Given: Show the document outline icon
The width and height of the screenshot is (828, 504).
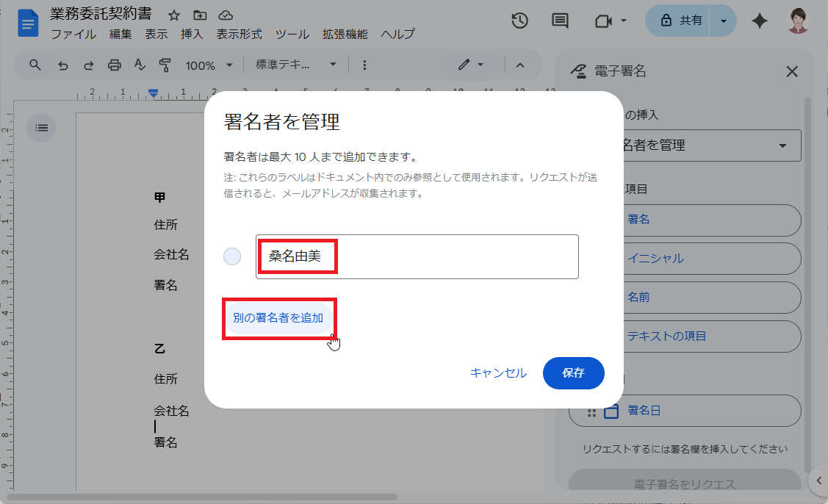Looking at the screenshot, I should (41, 128).
